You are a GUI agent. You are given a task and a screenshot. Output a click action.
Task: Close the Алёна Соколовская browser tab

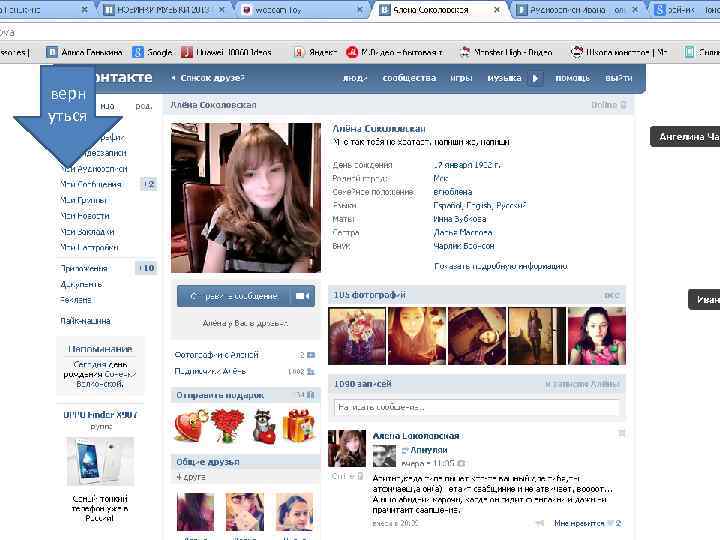497,10
